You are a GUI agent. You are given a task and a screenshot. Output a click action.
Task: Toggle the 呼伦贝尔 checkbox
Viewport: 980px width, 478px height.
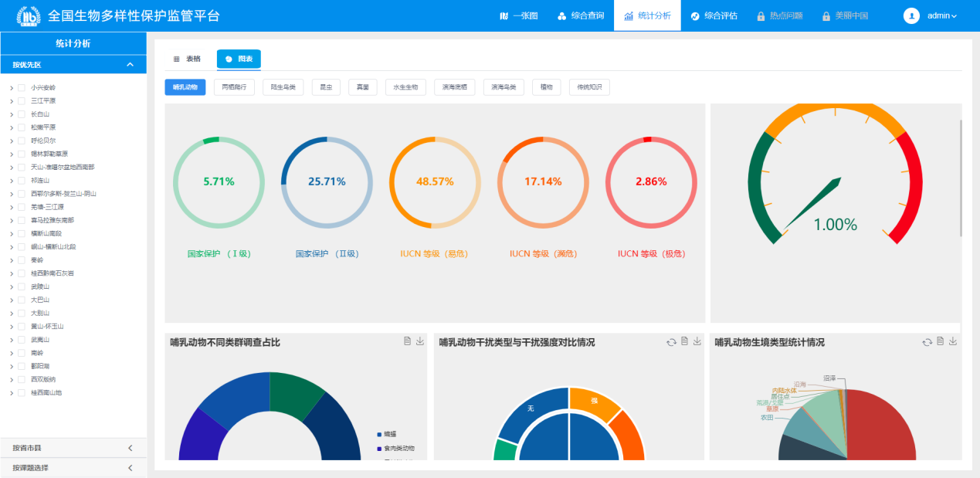click(22, 141)
